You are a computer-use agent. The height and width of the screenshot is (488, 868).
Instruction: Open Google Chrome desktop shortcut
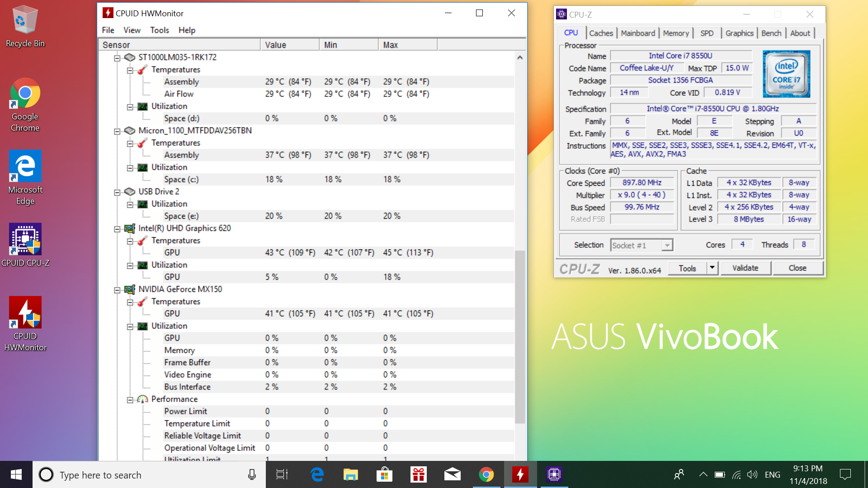pos(25,105)
